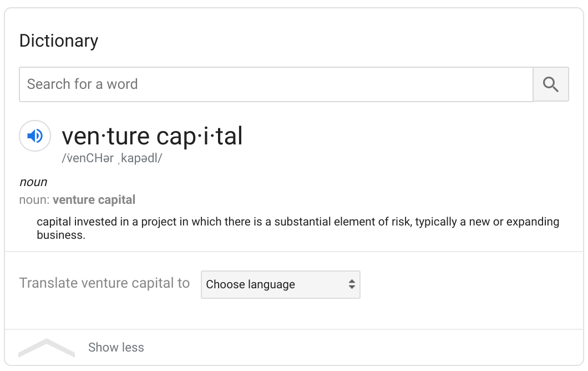Click the "Show less" label
588x371 pixels.
pyautogui.click(x=116, y=347)
